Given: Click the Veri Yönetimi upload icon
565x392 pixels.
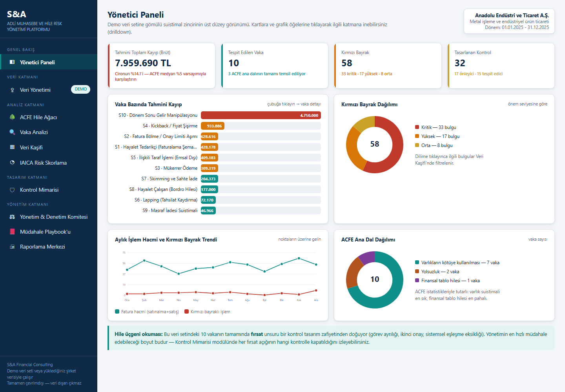Looking at the screenshot, I should pos(12,90).
